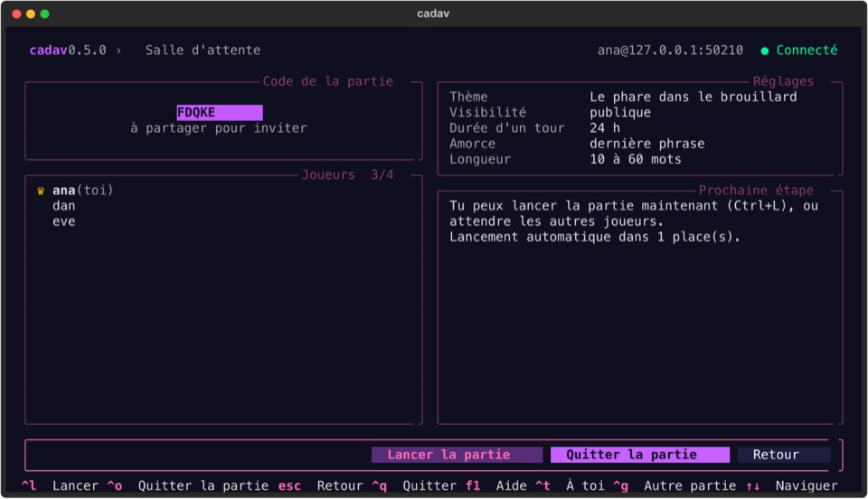The width and height of the screenshot is (868, 499).
Task: Click the Amorce value dernière phrase
Action: [x=646, y=144]
